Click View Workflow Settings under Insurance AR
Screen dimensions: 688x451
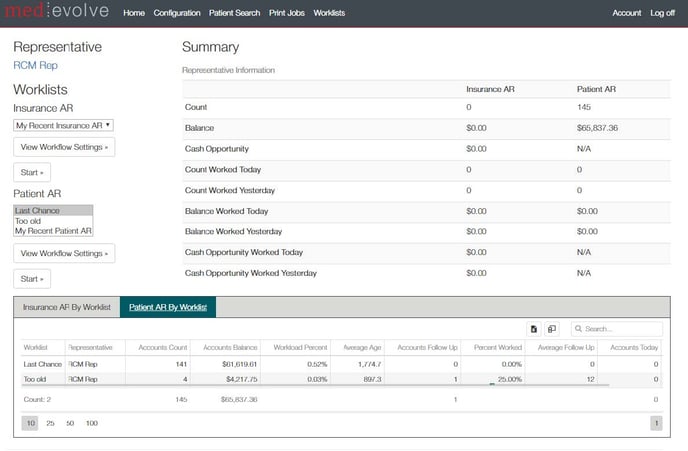(64, 147)
